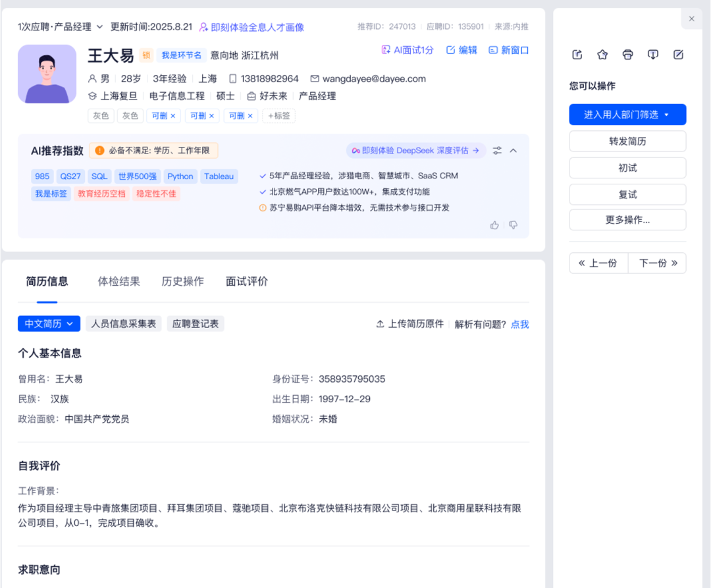The image size is (711, 588).
Task: Click the print resume icon
Action: coord(627,55)
